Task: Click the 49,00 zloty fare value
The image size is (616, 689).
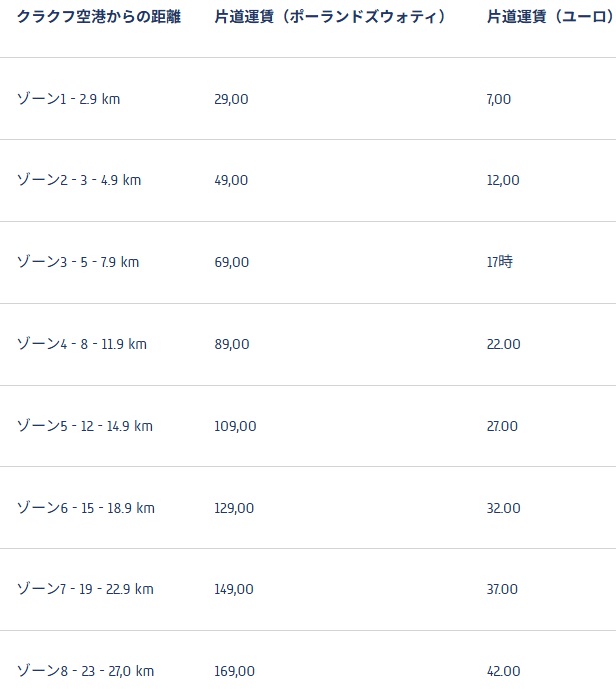Action: 231,181
